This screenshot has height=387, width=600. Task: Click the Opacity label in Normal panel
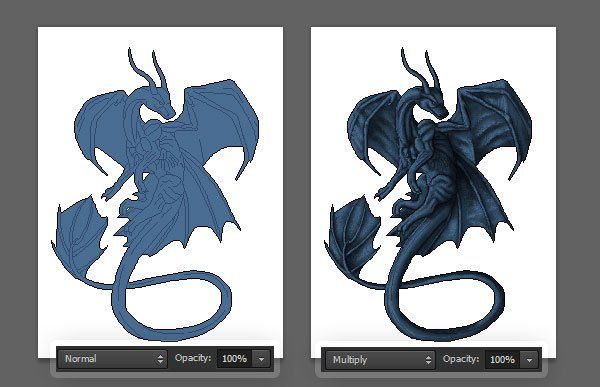point(193,358)
